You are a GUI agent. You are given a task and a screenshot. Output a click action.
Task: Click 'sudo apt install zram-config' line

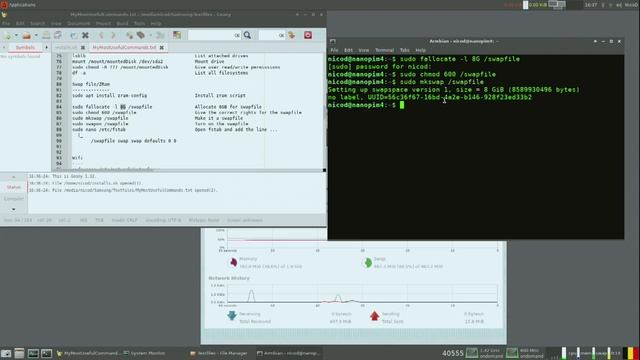click(109, 95)
